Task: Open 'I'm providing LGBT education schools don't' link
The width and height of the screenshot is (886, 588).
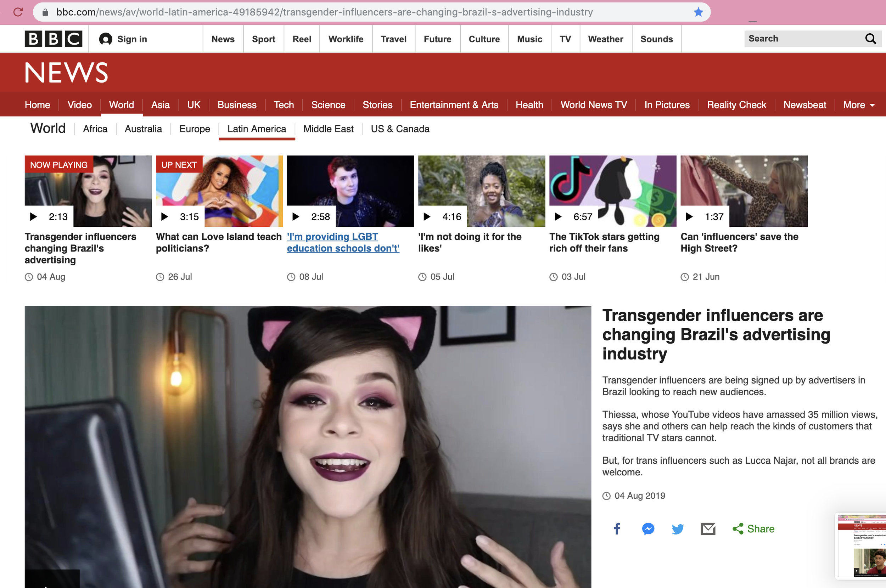Action: (343, 243)
